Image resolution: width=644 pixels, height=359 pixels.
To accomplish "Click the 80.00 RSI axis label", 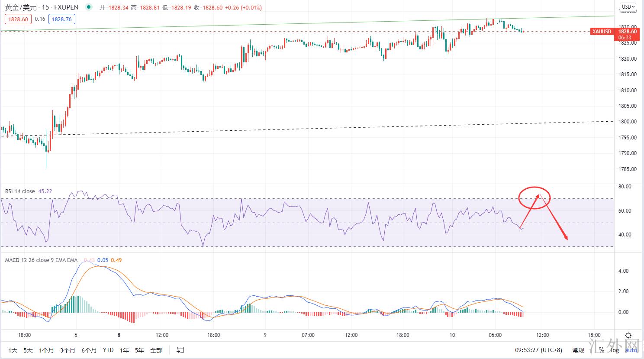I will click(625, 187).
